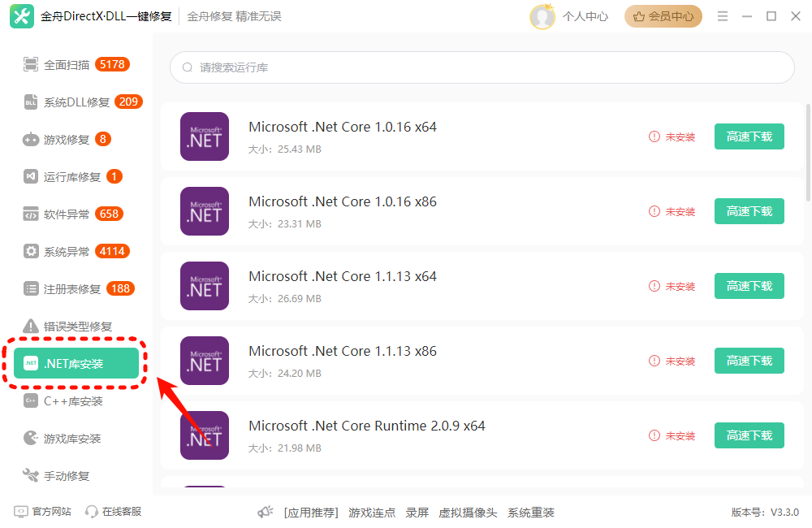Click the 游戏修复 gamepad icon
812x528 pixels.
[x=31, y=140]
